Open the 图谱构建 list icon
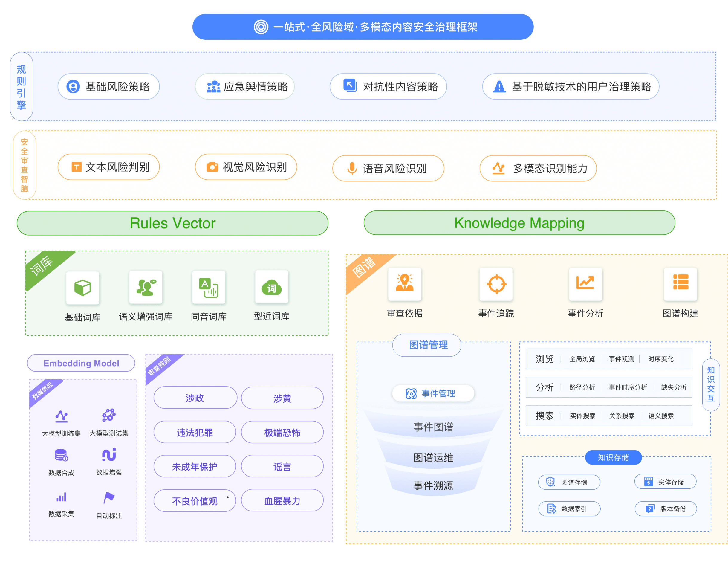The width and height of the screenshot is (728, 565). (680, 284)
